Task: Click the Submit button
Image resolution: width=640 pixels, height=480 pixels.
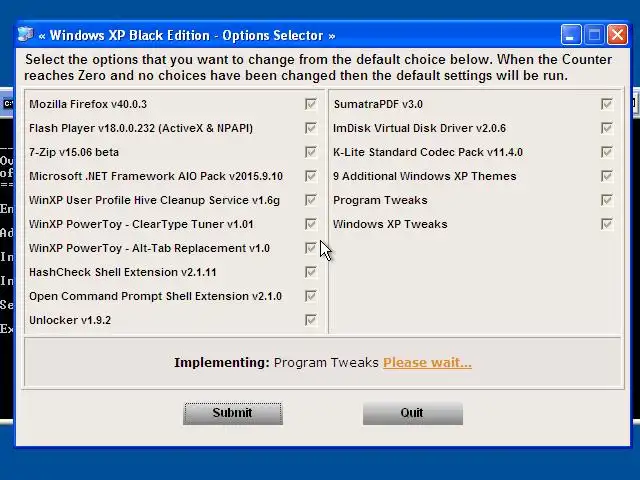Action: click(233, 413)
